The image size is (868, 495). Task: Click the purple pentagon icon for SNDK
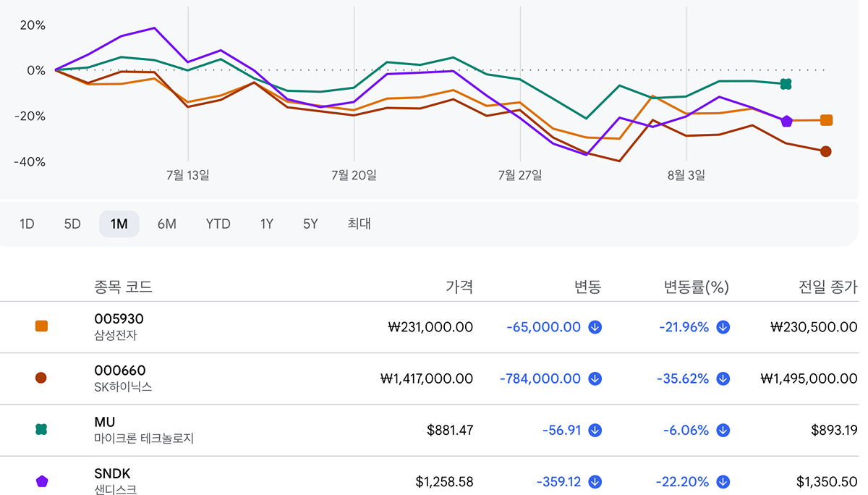click(x=41, y=481)
